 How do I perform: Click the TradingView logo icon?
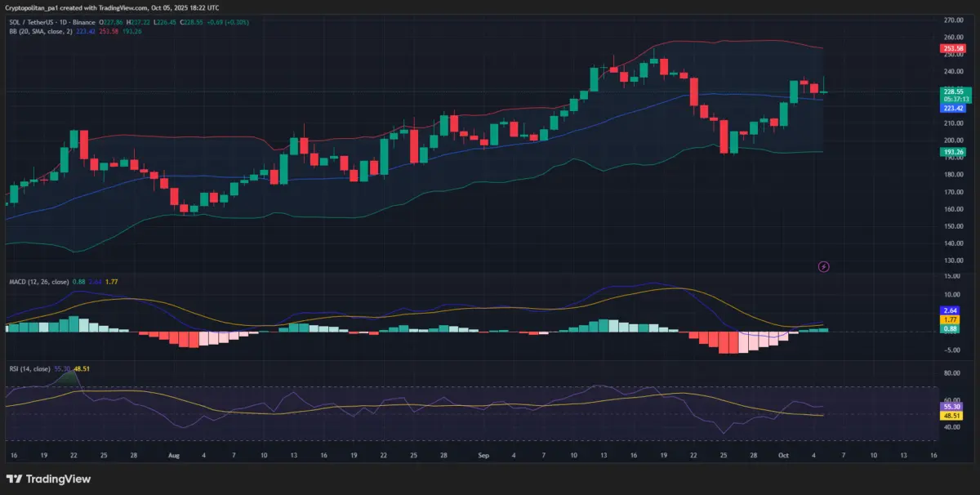click(x=14, y=479)
